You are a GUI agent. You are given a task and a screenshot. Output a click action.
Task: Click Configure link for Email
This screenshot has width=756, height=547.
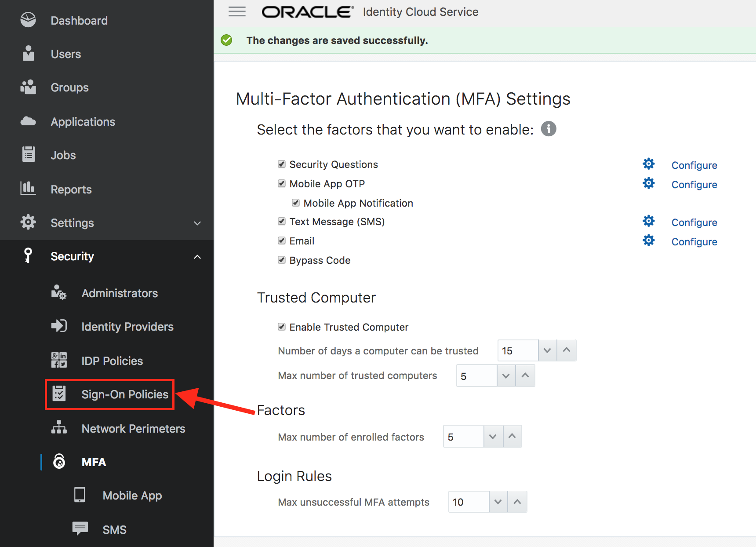(x=694, y=242)
